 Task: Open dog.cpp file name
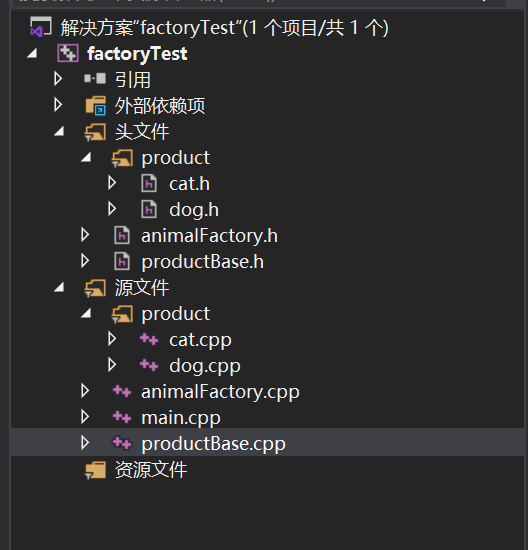pyautogui.click(x=205, y=366)
